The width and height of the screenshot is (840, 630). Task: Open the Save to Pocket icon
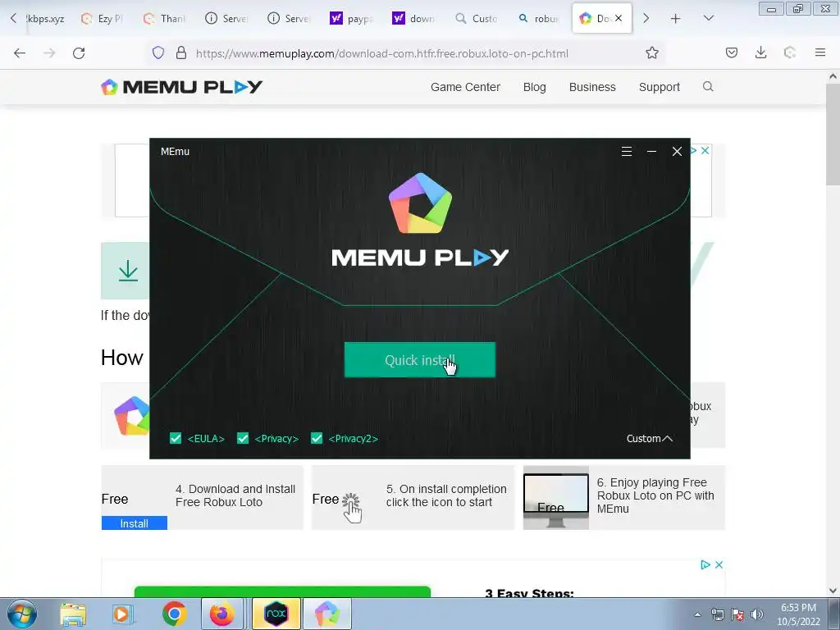(731, 52)
